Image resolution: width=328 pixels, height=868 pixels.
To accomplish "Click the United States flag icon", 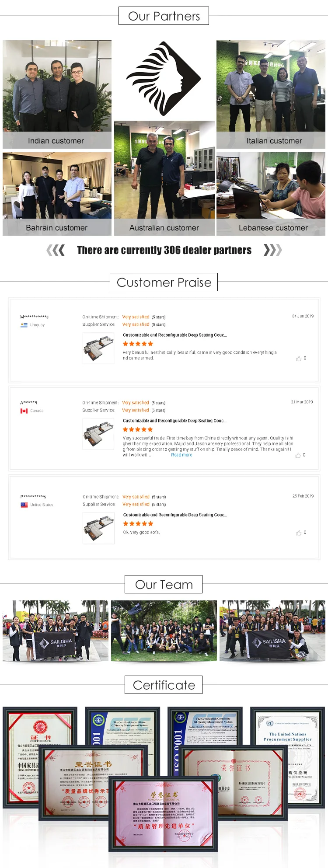I will pos(24,505).
